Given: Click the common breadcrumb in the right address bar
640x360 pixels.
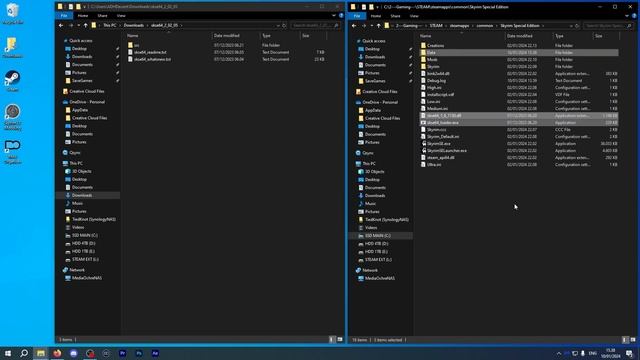Looking at the screenshot, I should (x=485, y=26).
